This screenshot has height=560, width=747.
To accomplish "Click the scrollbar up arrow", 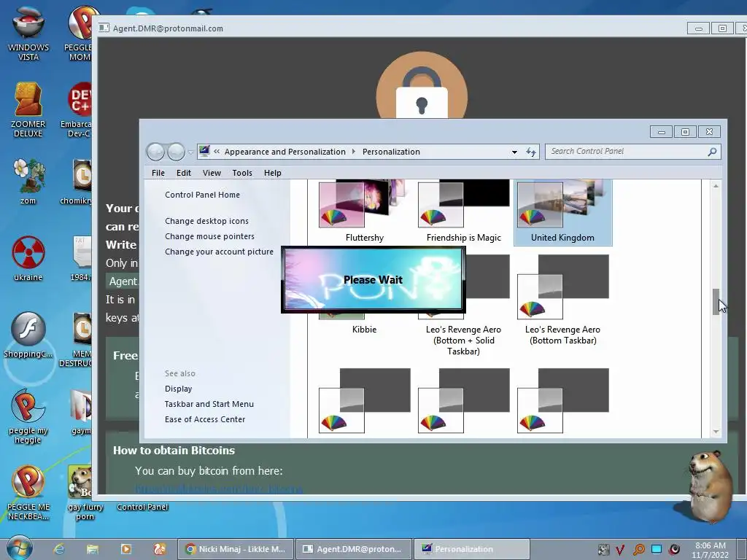I will click(x=716, y=186).
